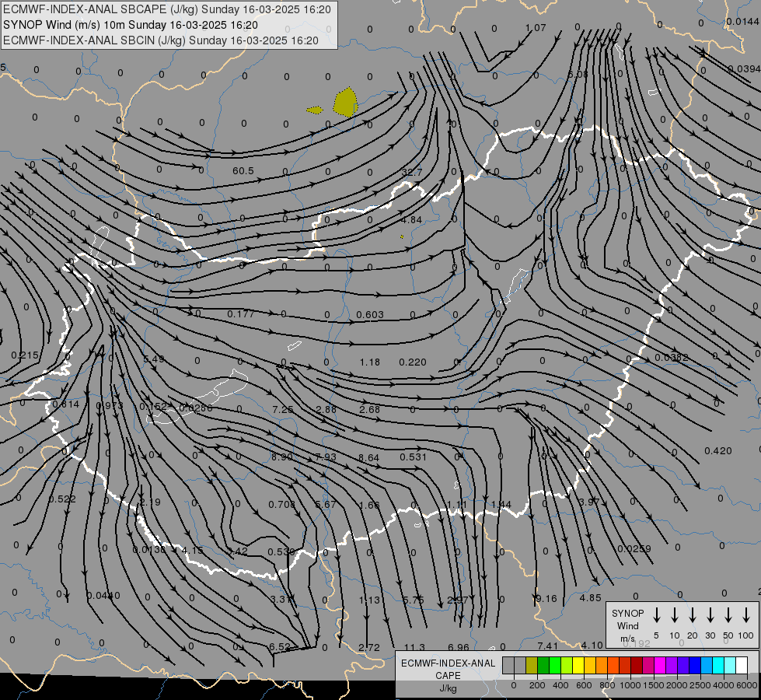This screenshot has width=761, height=700.
Task: Click the 1.66 value on the map
Action: pos(369,506)
